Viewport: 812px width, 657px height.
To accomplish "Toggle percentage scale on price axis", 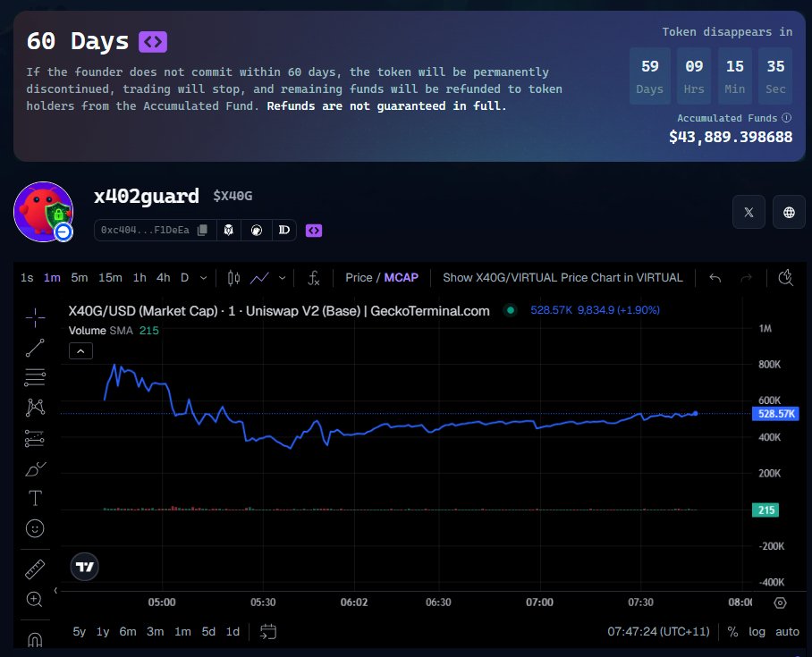I will 732,632.
